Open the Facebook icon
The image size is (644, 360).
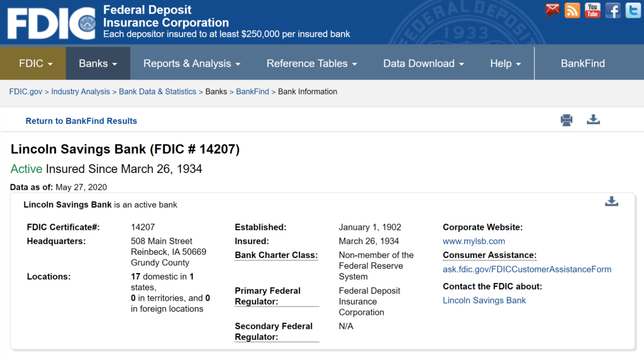613,10
